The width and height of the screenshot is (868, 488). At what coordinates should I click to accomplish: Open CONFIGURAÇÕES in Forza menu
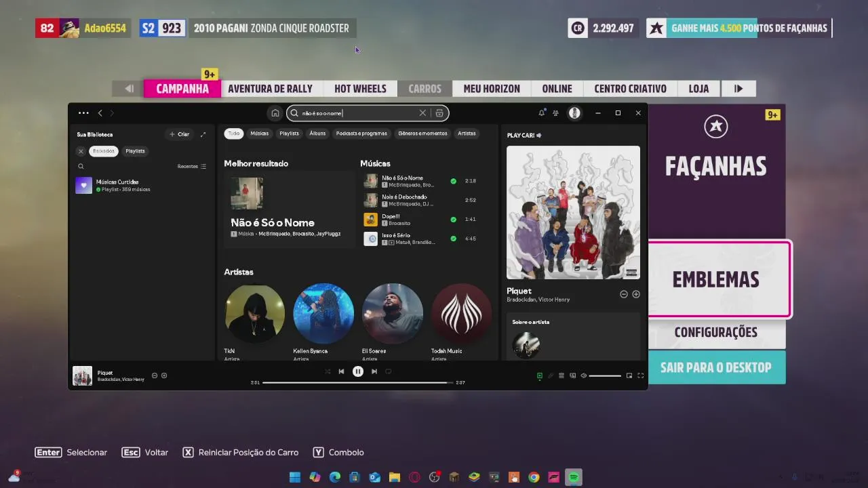pyautogui.click(x=716, y=332)
